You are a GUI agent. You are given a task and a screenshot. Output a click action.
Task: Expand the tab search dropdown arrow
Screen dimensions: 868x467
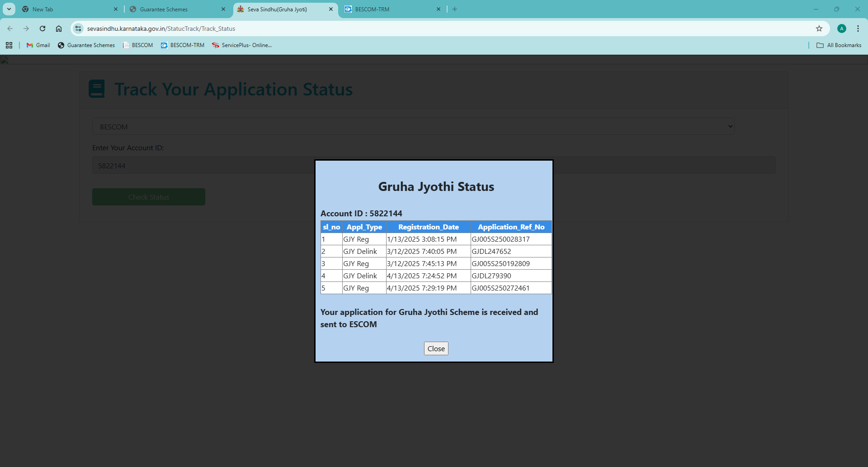[x=9, y=9]
